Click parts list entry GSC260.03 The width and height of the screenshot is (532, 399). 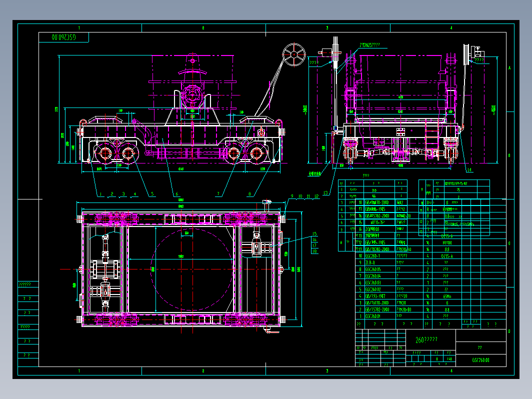click(373, 282)
